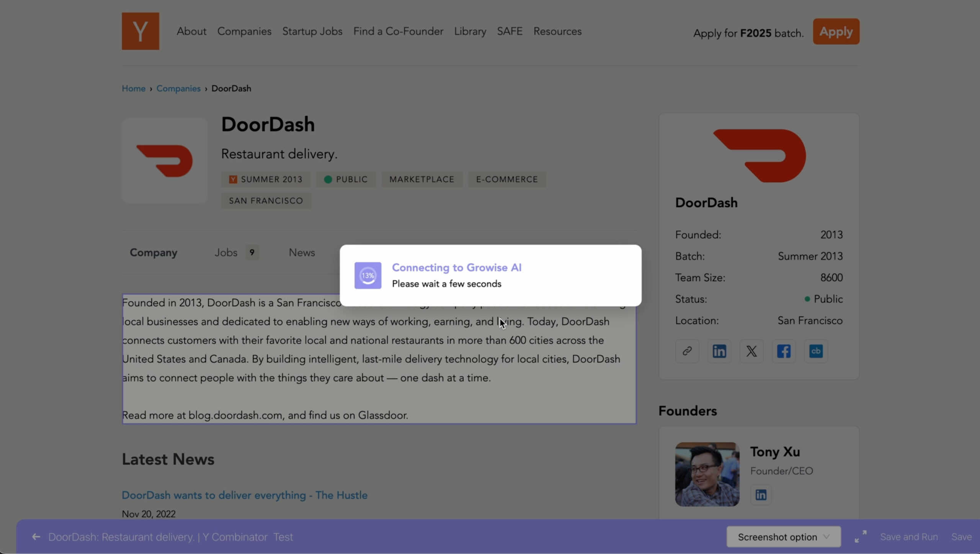Click the Growise AI progress icon
Screen dimensions: 980x554
[x=367, y=275]
